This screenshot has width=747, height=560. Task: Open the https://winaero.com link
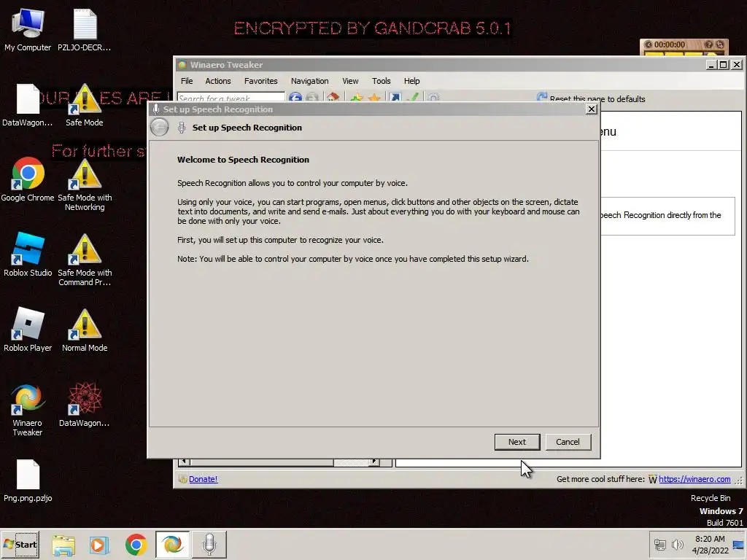coord(694,479)
